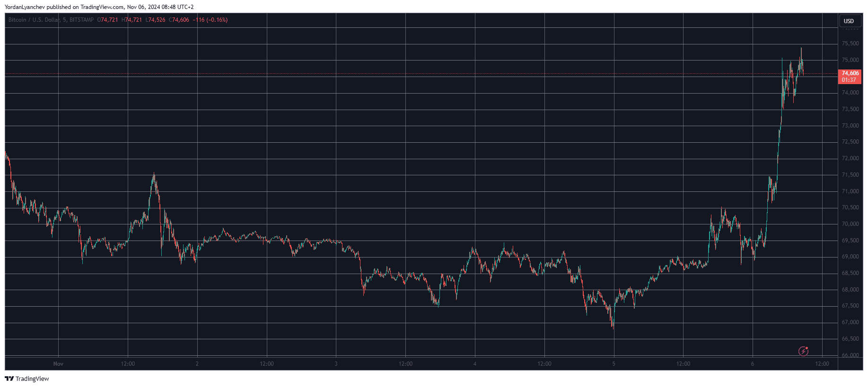The image size is (868, 387).
Task: Click the 68,500 price axis label
Action: point(850,273)
